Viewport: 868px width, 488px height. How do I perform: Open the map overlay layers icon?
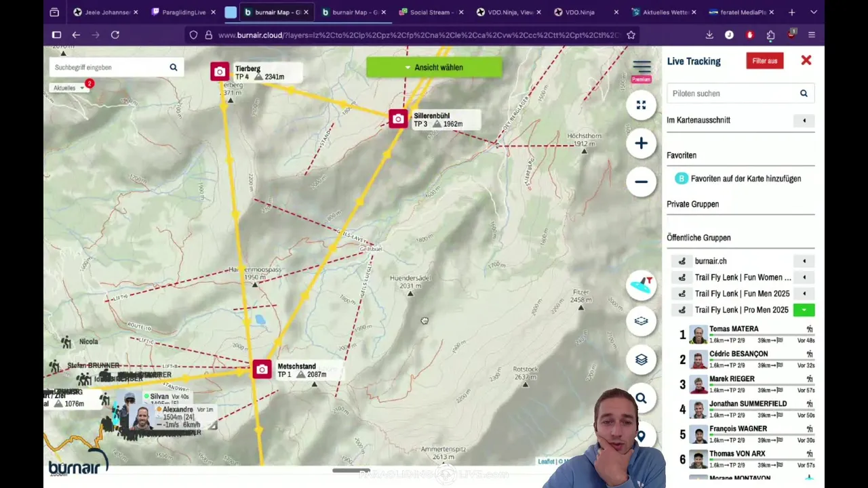tap(641, 321)
